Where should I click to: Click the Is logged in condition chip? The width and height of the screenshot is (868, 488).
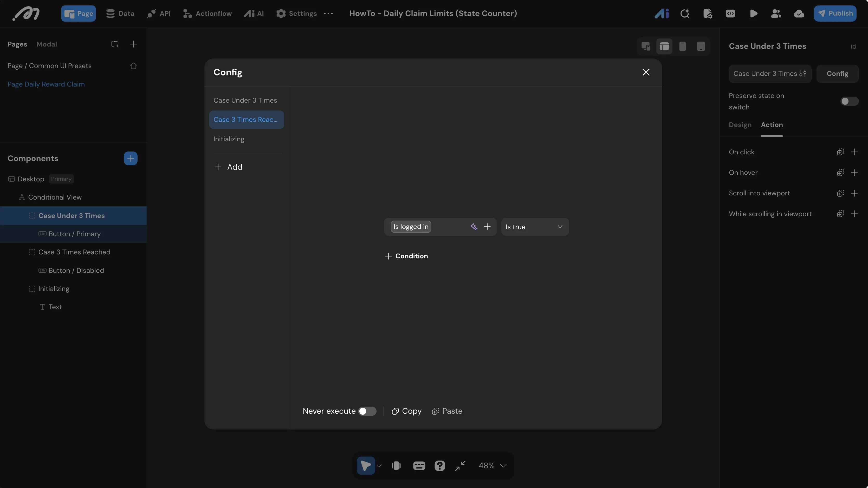coord(411,227)
